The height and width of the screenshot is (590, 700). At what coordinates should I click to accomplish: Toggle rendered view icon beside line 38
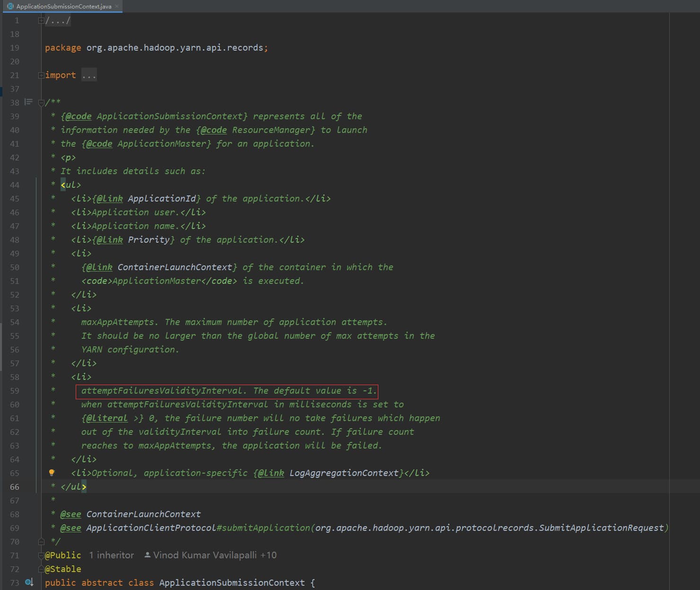point(28,102)
